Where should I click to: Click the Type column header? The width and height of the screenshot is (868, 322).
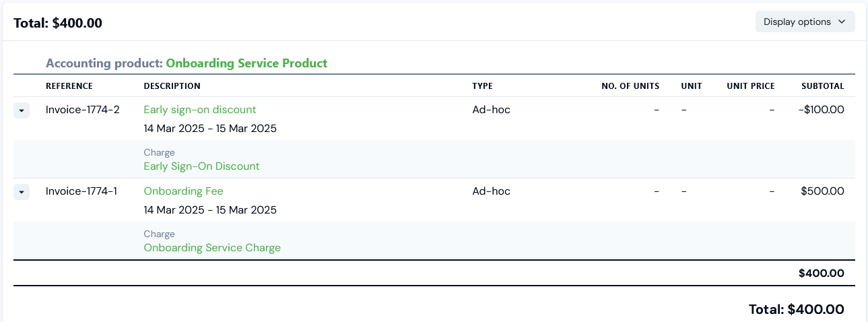click(x=482, y=86)
